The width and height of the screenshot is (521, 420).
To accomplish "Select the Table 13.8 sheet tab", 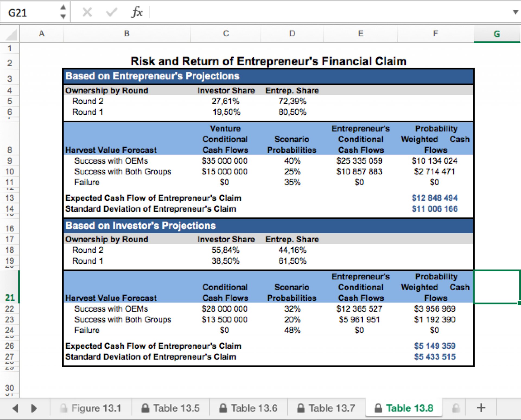I will pos(404,408).
